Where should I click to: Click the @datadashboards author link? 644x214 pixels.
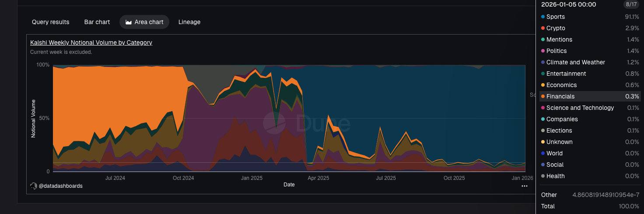[x=60, y=186]
